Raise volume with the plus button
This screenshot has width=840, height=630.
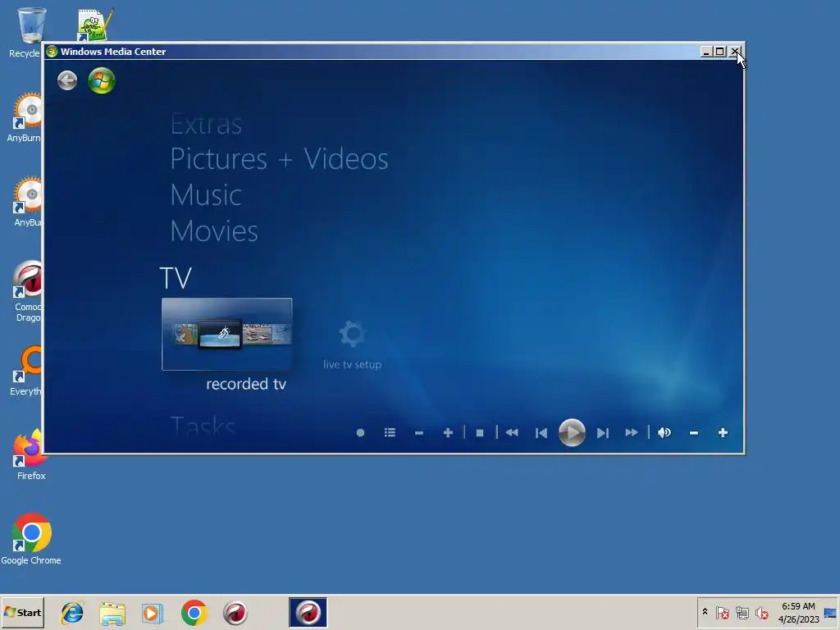tap(723, 433)
